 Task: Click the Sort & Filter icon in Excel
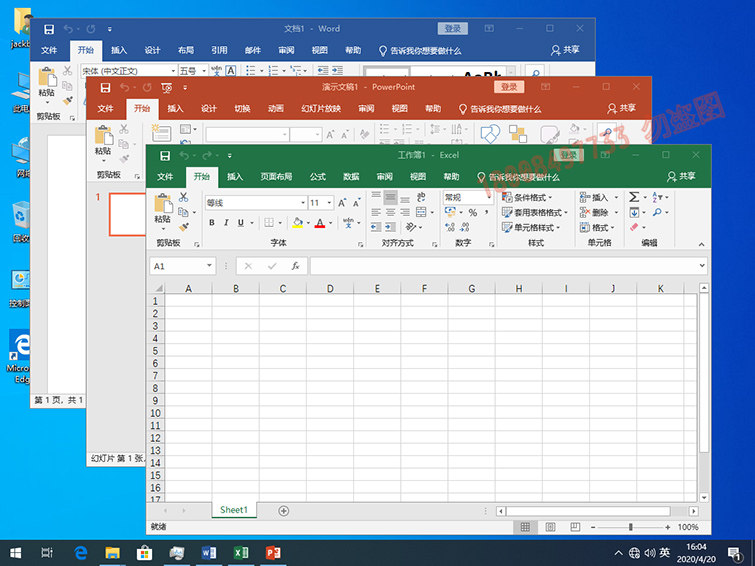(x=658, y=197)
